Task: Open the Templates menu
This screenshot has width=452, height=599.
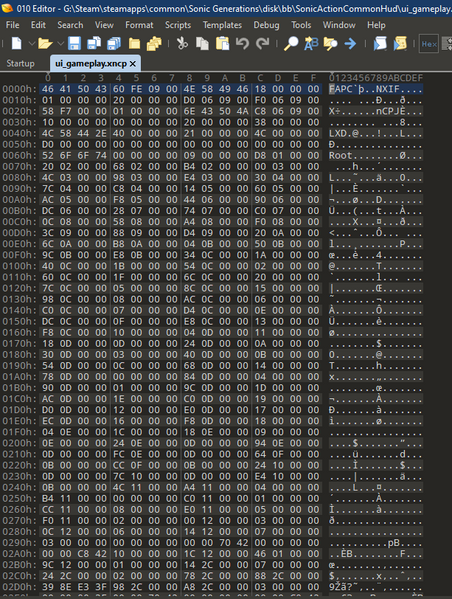Action: (222, 25)
